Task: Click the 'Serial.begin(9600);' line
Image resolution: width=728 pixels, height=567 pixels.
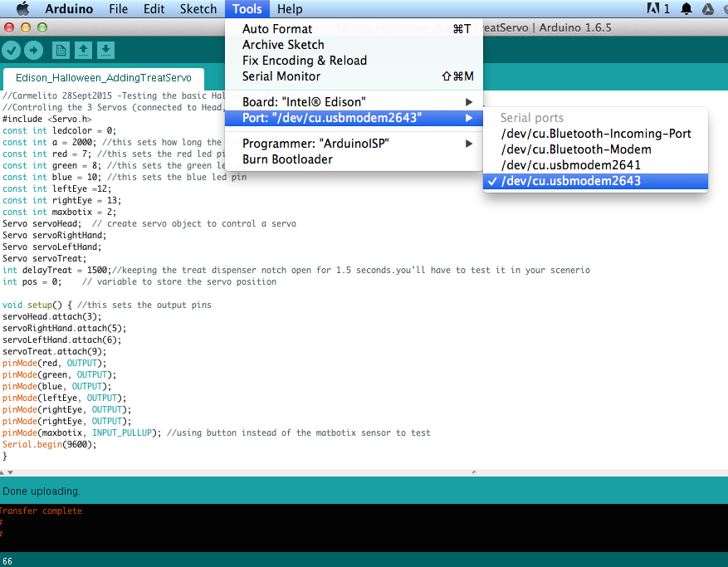Action: pos(49,444)
